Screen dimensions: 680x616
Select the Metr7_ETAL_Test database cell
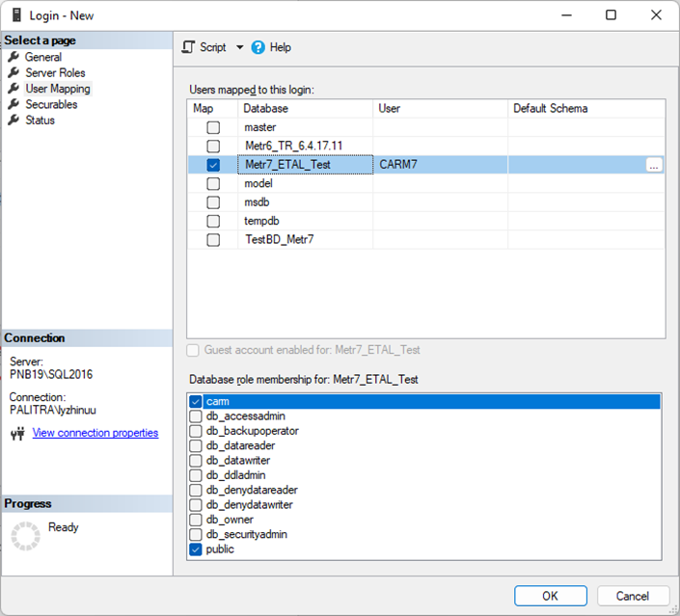[306, 165]
